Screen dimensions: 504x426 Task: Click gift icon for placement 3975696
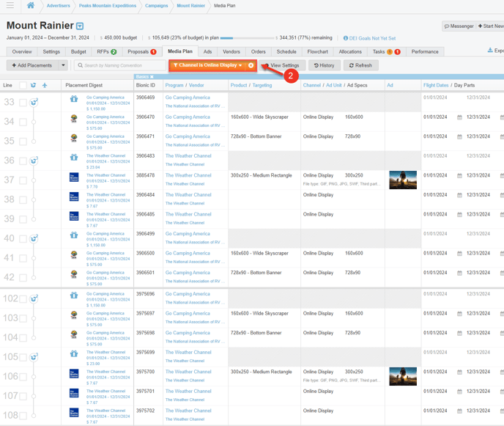[x=74, y=295]
